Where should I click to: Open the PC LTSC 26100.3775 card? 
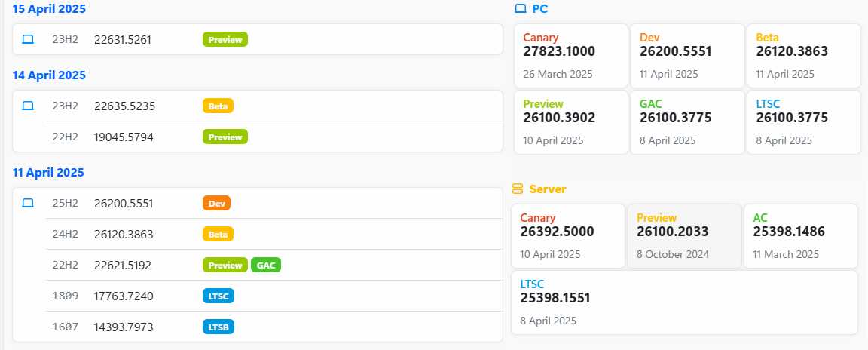coord(804,122)
